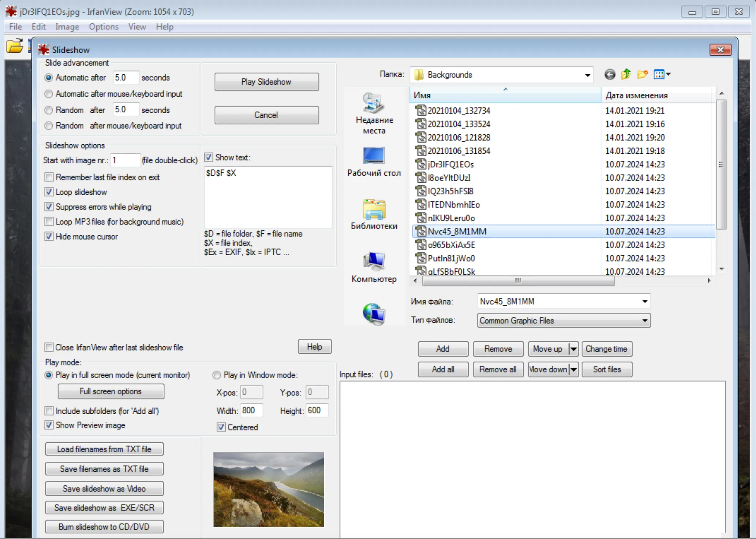Enable Loop MP3 files checkbox
Screen dimensions: 756x539
tap(49, 222)
